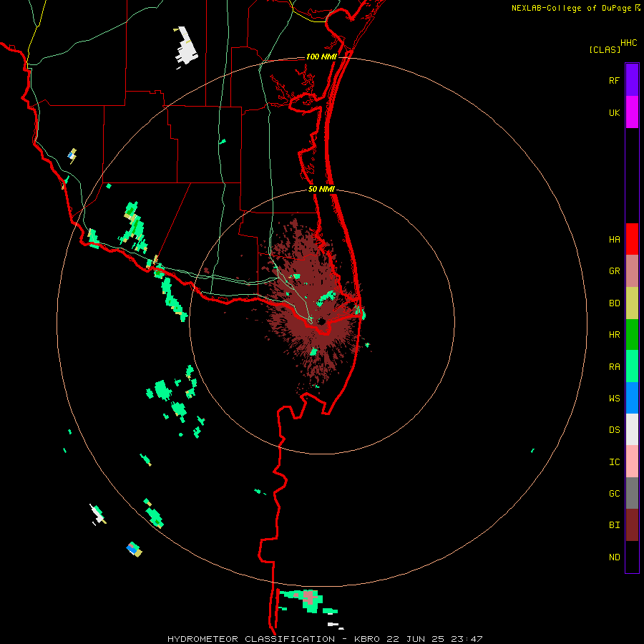Click the WS legend label
644x644 pixels.
(614, 399)
